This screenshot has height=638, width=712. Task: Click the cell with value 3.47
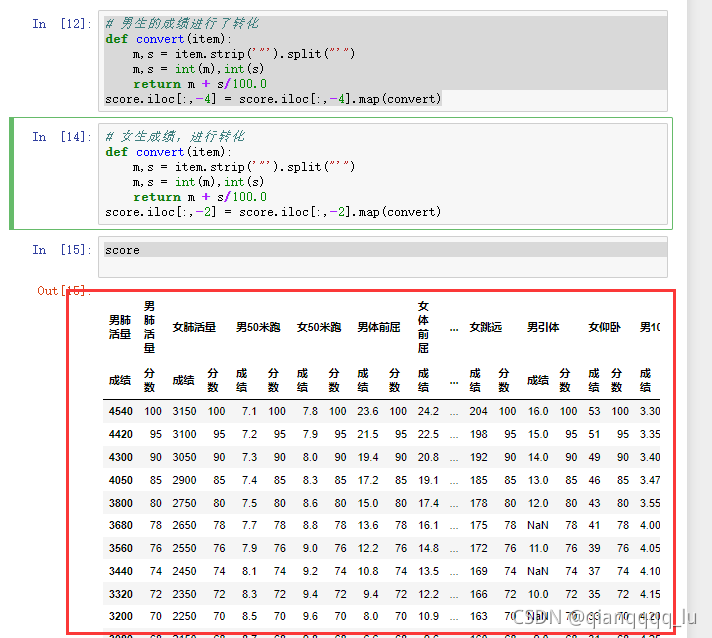pyautogui.click(x=650, y=480)
